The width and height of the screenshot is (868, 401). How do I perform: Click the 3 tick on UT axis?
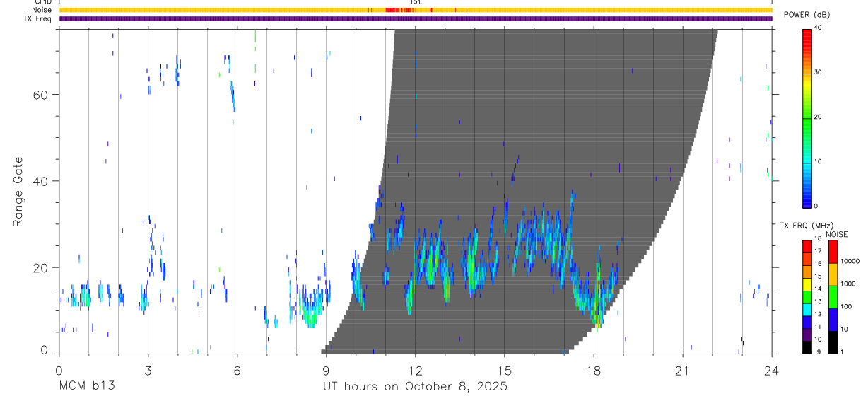point(148,371)
